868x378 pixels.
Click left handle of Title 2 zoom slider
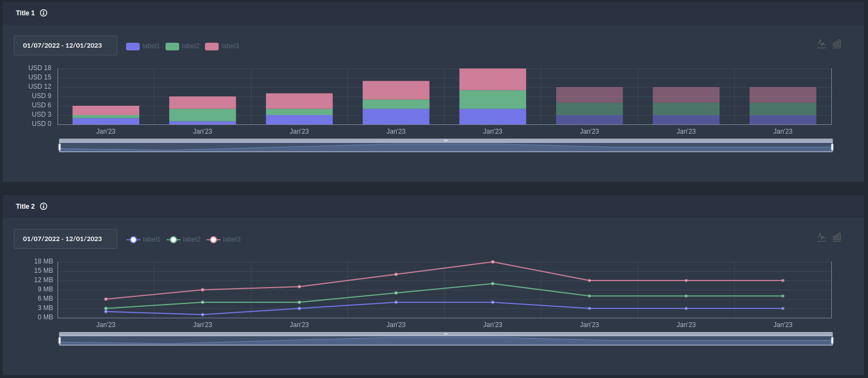click(x=60, y=340)
